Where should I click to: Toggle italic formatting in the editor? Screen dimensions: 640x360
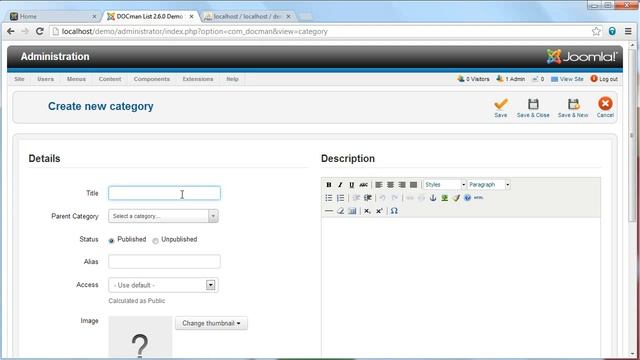point(340,185)
